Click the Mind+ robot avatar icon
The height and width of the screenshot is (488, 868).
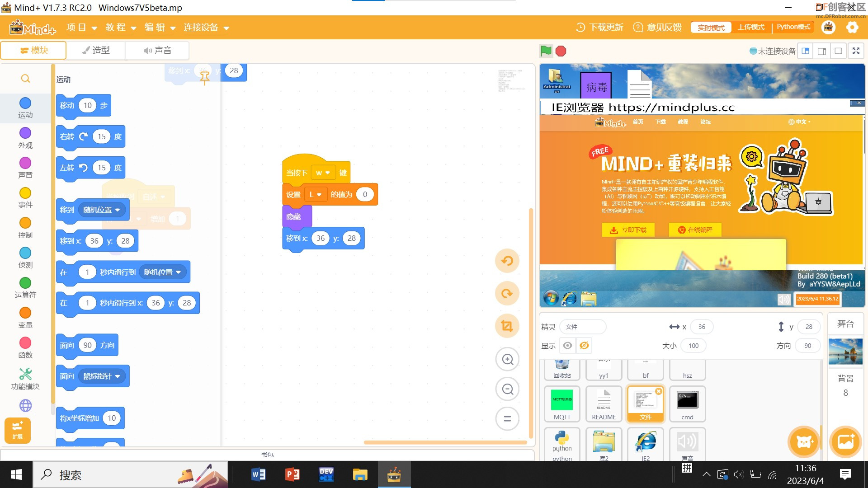click(x=828, y=28)
